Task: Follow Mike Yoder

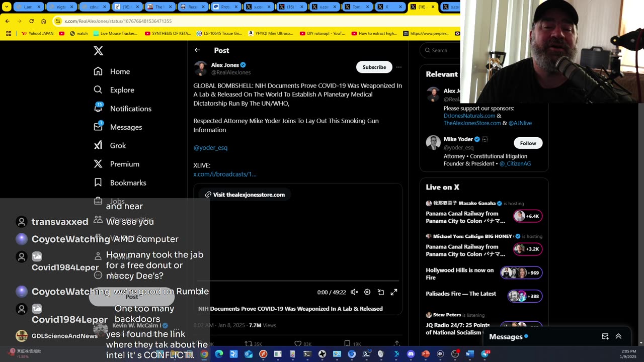Action: (x=528, y=143)
